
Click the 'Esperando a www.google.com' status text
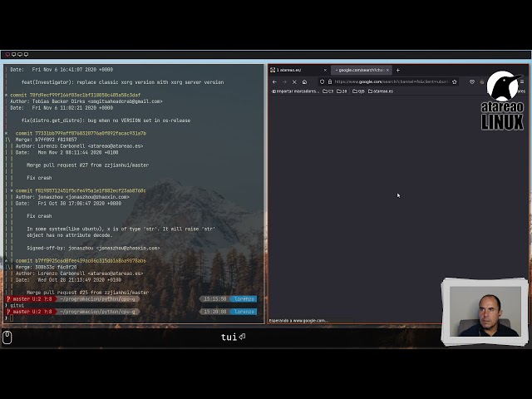298,321
